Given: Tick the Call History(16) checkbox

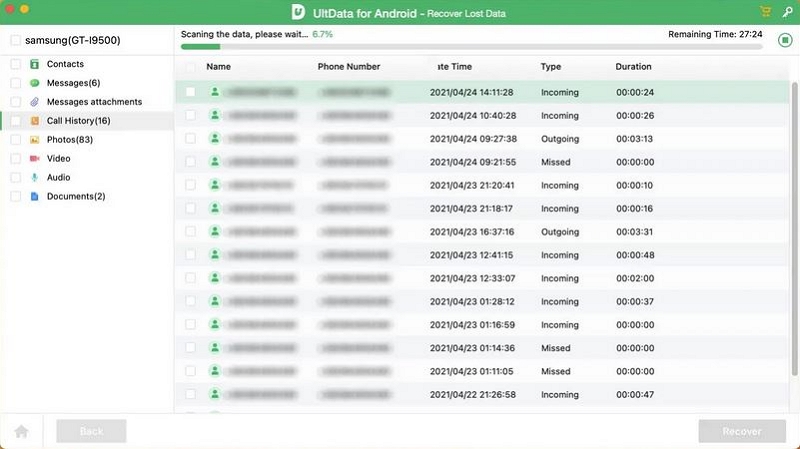Looking at the screenshot, I should [15, 121].
